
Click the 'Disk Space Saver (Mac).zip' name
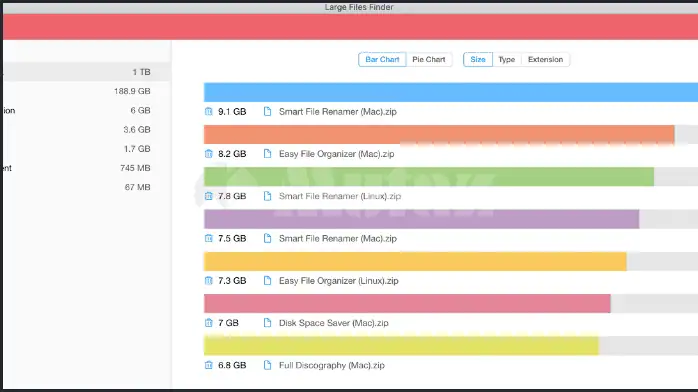click(333, 323)
